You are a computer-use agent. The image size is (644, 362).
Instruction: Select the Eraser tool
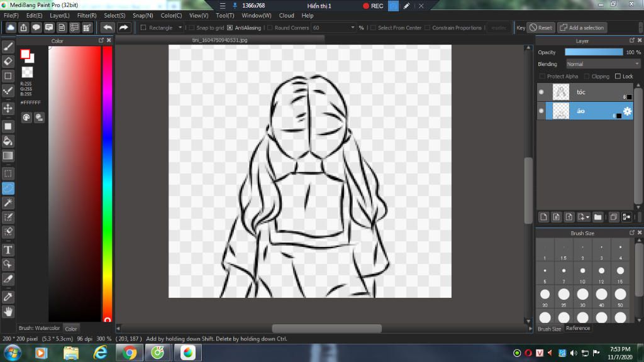[8, 61]
